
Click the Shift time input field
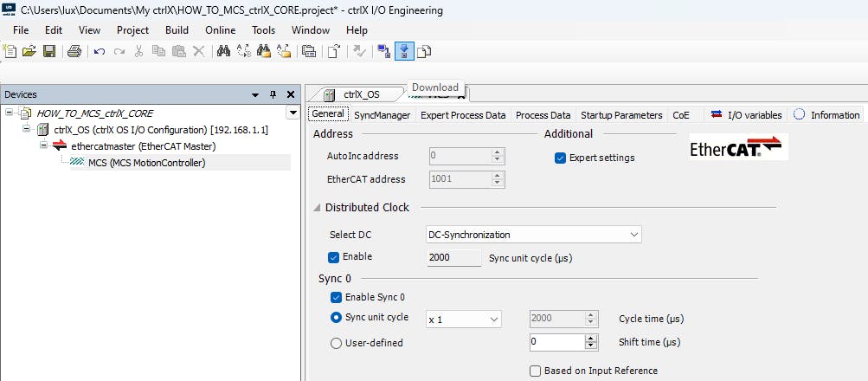pos(557,342)
